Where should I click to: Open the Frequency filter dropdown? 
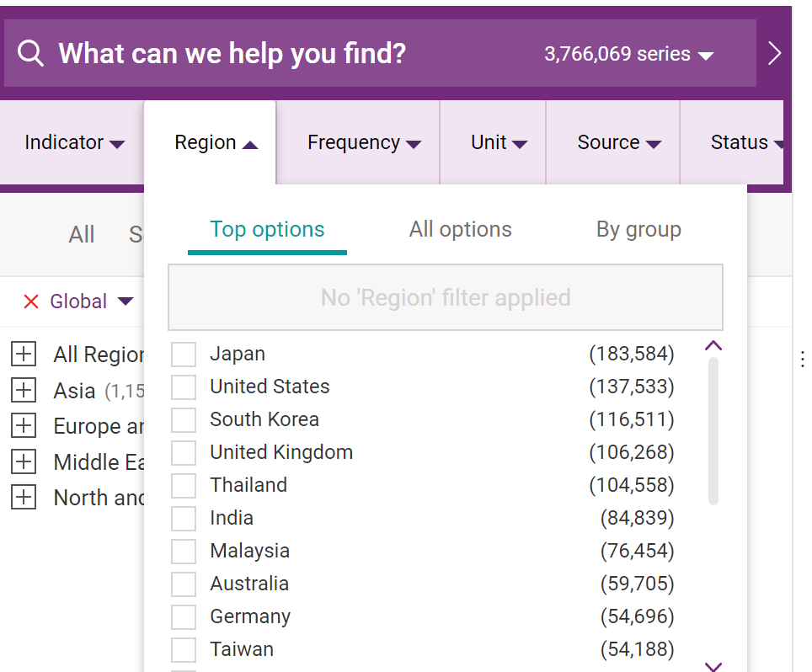point(364,142)
